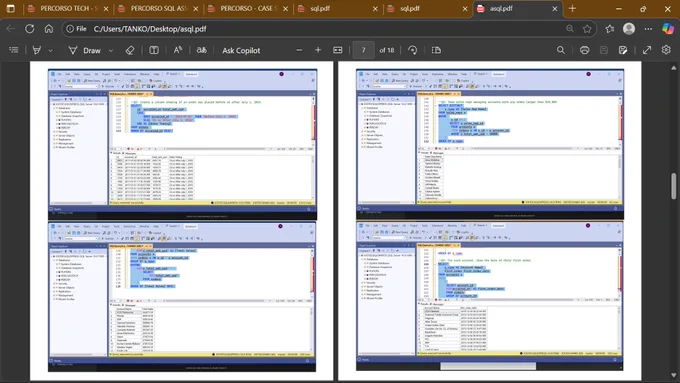
Task: Search within the PDF
Action: tap(561, 50)
